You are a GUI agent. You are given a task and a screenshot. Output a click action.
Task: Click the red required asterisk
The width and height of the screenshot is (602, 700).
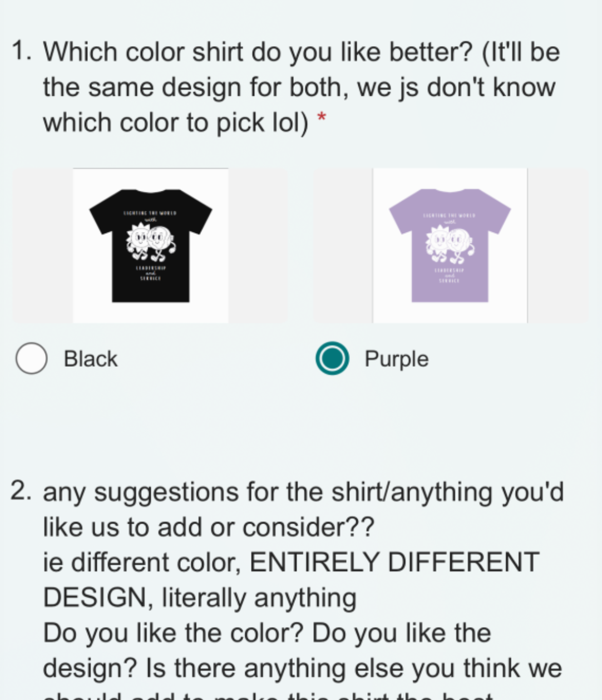tap(321, 117)
